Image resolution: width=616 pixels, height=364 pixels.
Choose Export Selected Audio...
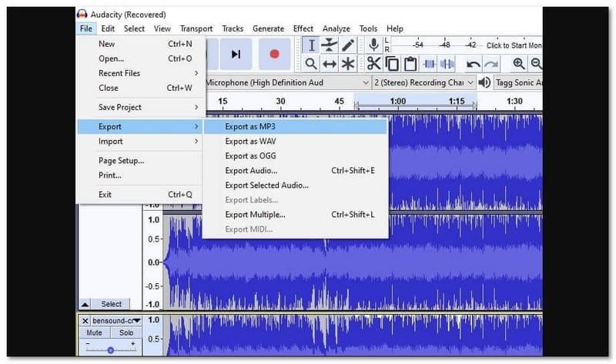pyautogui.click(x=296, y=185)
